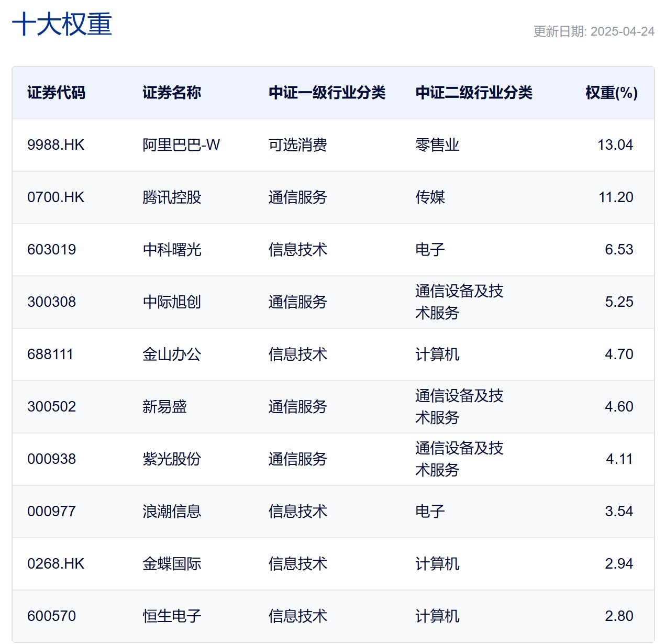665x644 pixels.
Task: Click the 可选消费 industry cell
Action: click(297, 145)
